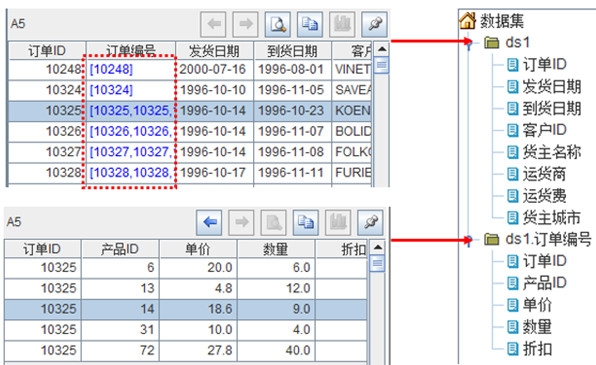Click the home icon beside 数据集
The width and height of the screenshot is (596, 365).
coord(468,21)
